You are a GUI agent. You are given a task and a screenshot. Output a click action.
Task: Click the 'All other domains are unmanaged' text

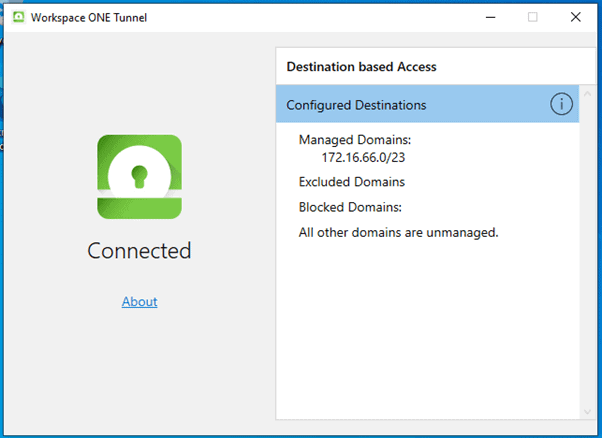[x=399, y=233]
